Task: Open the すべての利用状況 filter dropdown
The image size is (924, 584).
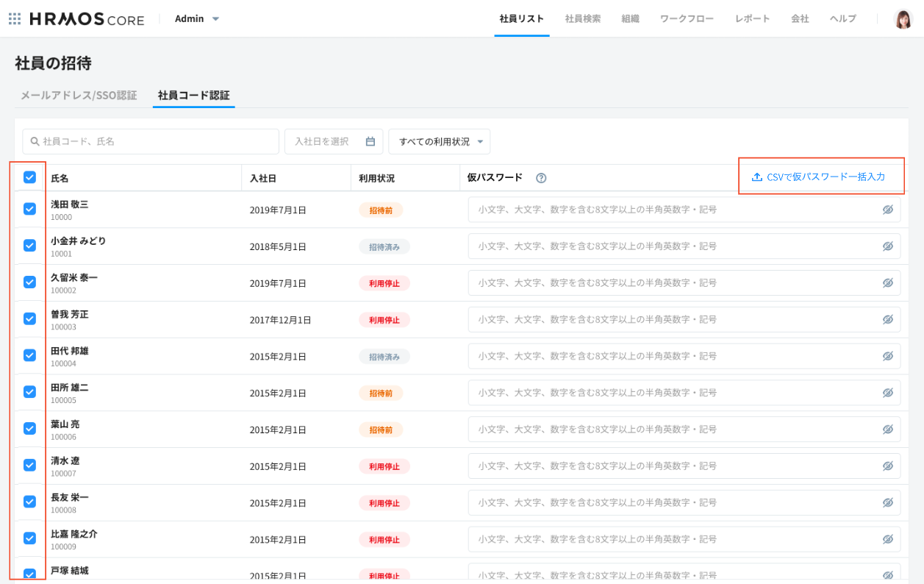Action: point(439,141)
